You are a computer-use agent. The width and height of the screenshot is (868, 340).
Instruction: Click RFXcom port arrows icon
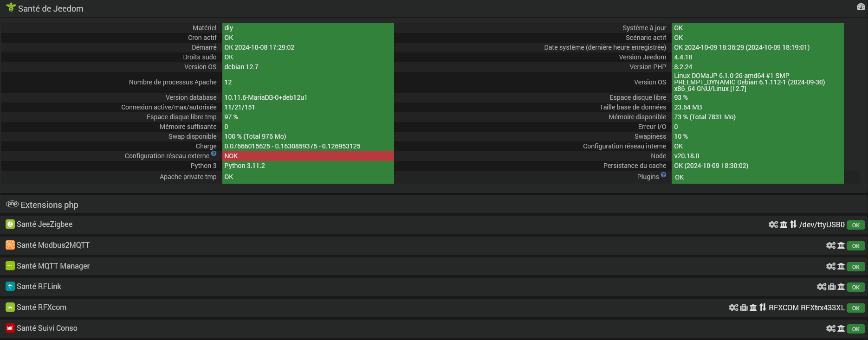point(763,307)
